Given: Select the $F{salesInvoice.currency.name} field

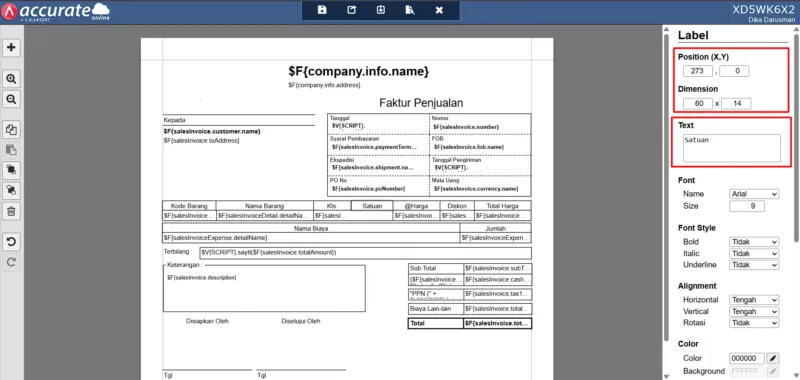Looking at the screenshot, I should pos(477,189).
